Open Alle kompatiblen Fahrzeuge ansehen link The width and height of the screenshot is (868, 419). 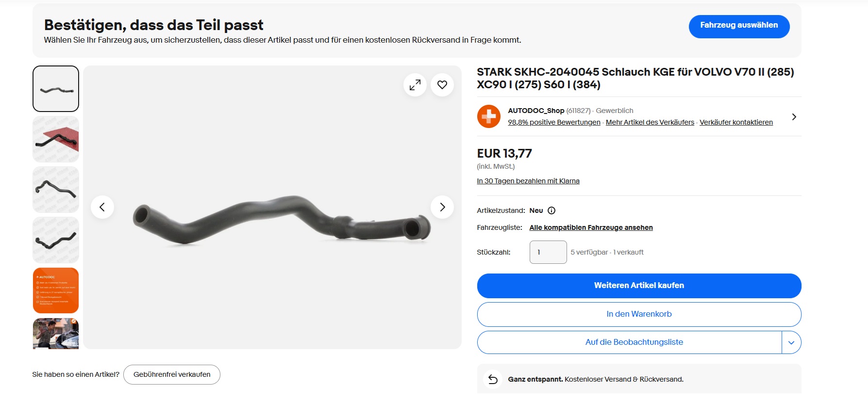(591, 227)
